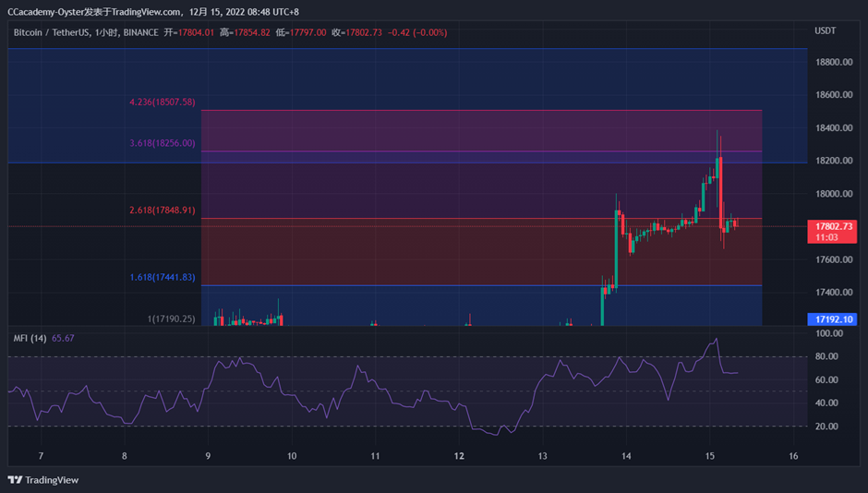
Task: Select the 2.618(17848.91) Fibonacci level label
Action: point(163,210)
